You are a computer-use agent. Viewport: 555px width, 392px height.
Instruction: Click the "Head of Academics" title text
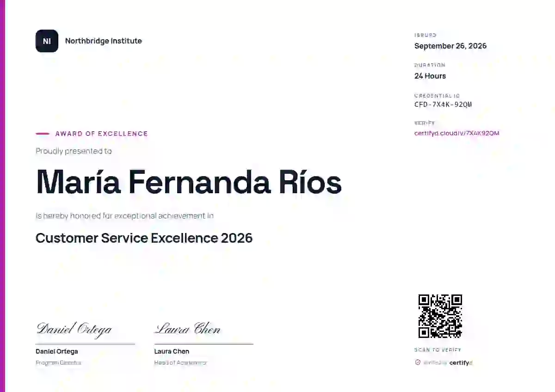tap(180, 363)
